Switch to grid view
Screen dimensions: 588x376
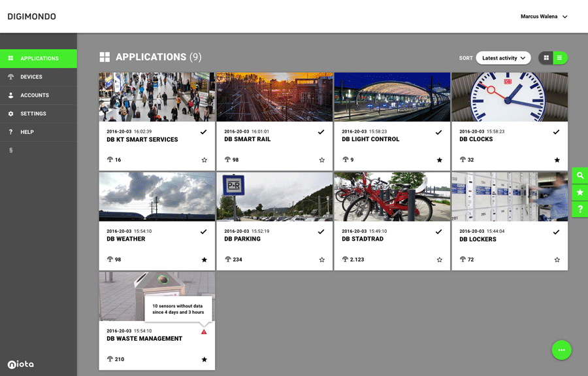[x=546, y=58]
